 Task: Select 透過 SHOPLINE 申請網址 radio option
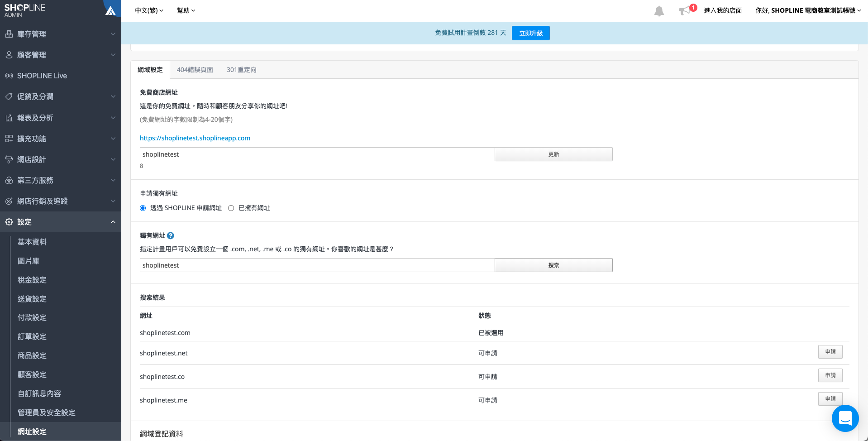(143, 208)
